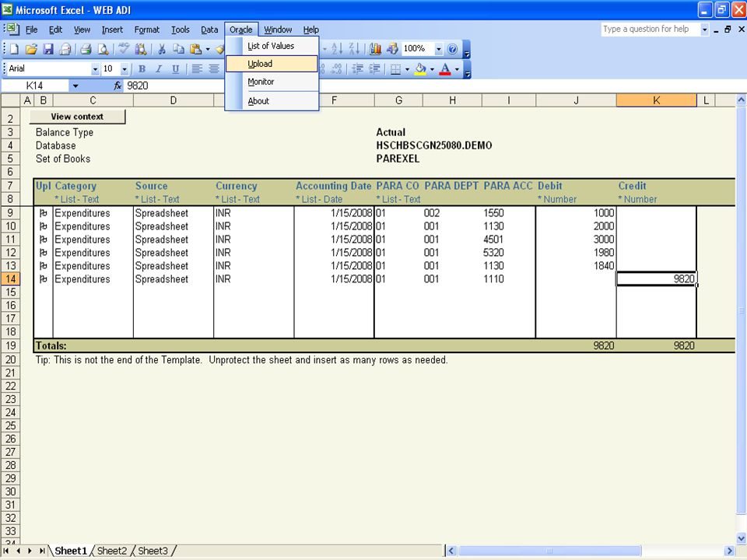This screenshot has height=560, width=747.
Task: Click the Increase Indent icon
Action: point(374,69)
